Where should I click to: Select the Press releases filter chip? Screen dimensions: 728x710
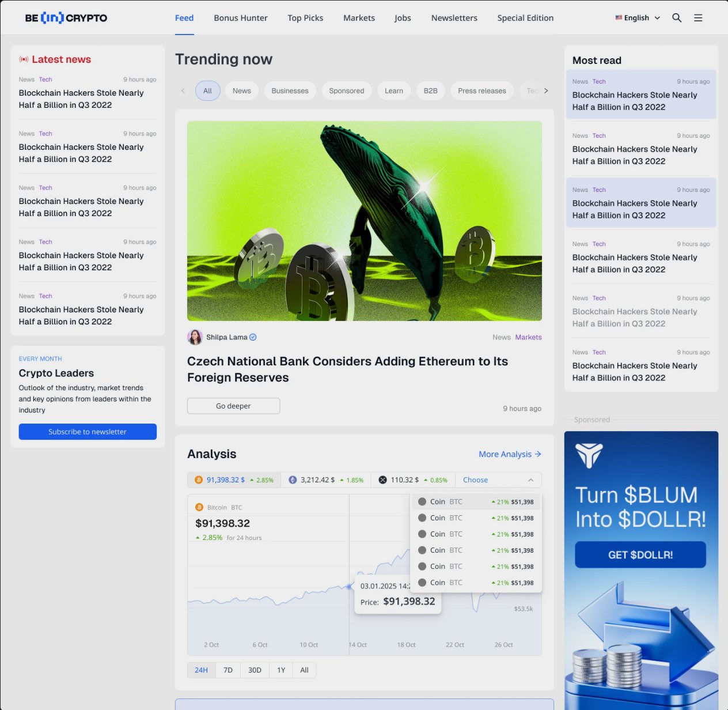482,90
